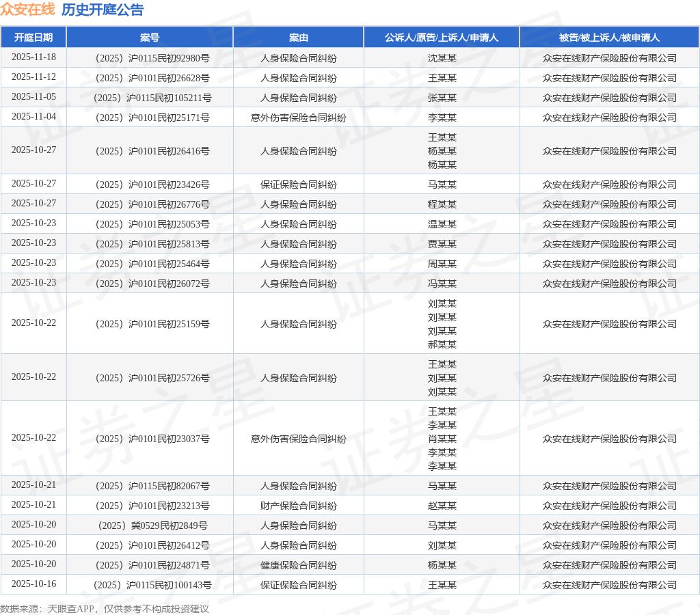Screen dimensions: 700x615
Task: Select the date 2025-11-12
Action: tap(34, 77)
